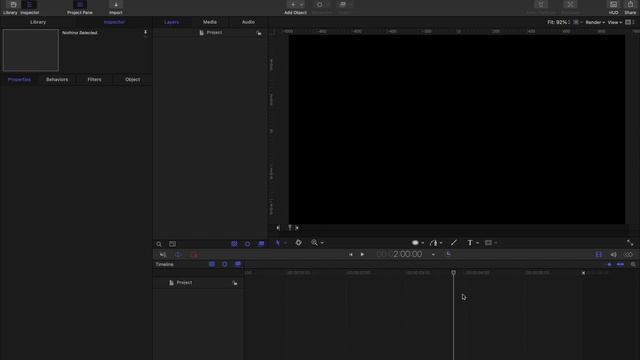Select the 3D orbit tool
This screenshot has width=640, height=360.
[x=298, y=243]
